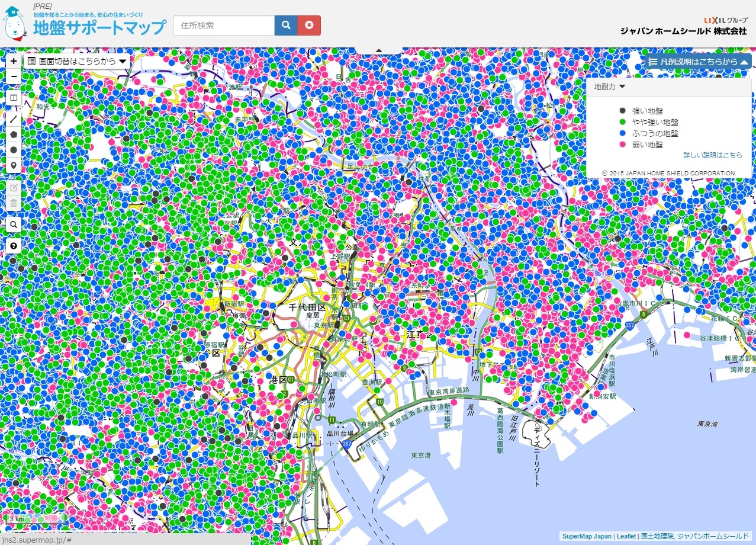Select the polygon drawing tool
The height and width of the screenshot is (545, 756).
coord(14,134)
